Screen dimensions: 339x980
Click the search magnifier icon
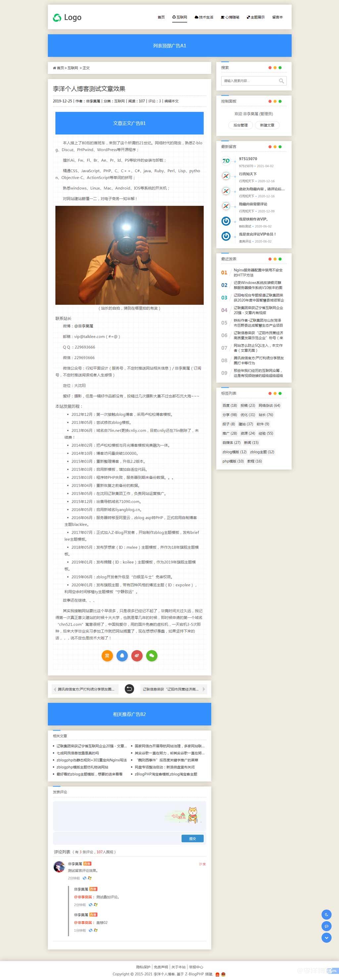point(281,81)
